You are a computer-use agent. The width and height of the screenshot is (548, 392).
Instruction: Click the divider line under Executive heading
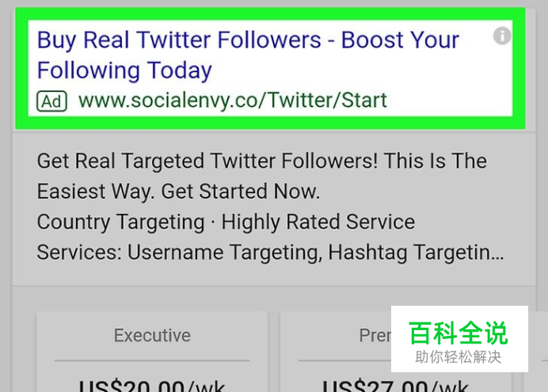pos(152,360)
